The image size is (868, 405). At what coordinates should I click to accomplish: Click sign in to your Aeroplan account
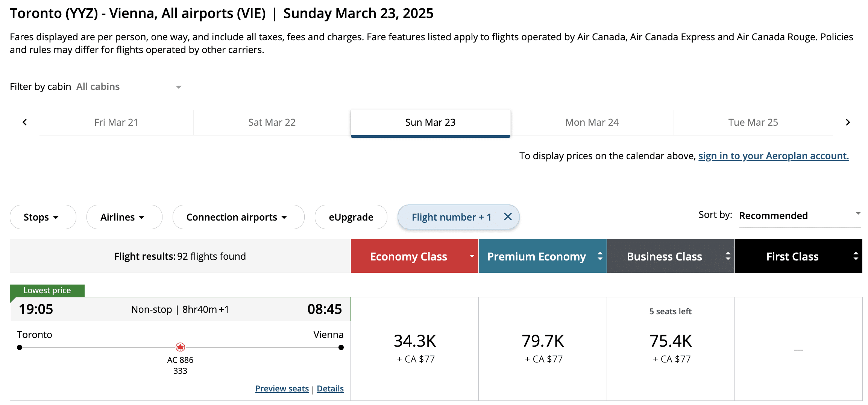tap(773, 156)
